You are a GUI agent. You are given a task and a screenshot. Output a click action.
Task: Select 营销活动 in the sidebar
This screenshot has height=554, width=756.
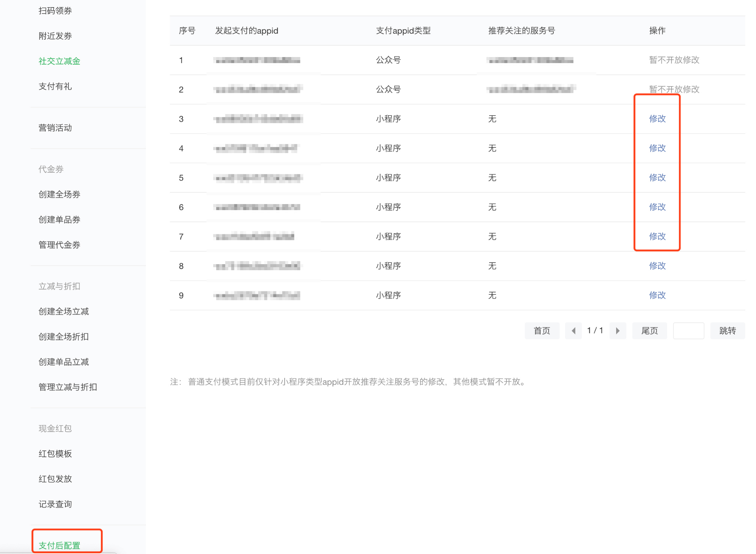[55, 128]
